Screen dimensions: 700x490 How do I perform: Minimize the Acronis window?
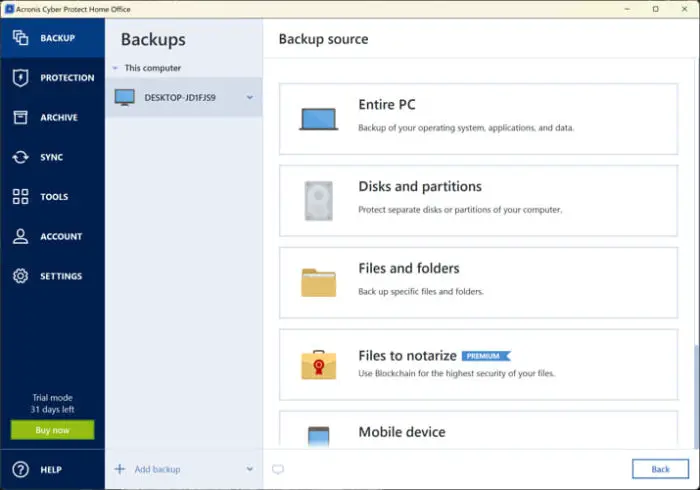pyautogui.click(x=627, y=9)
